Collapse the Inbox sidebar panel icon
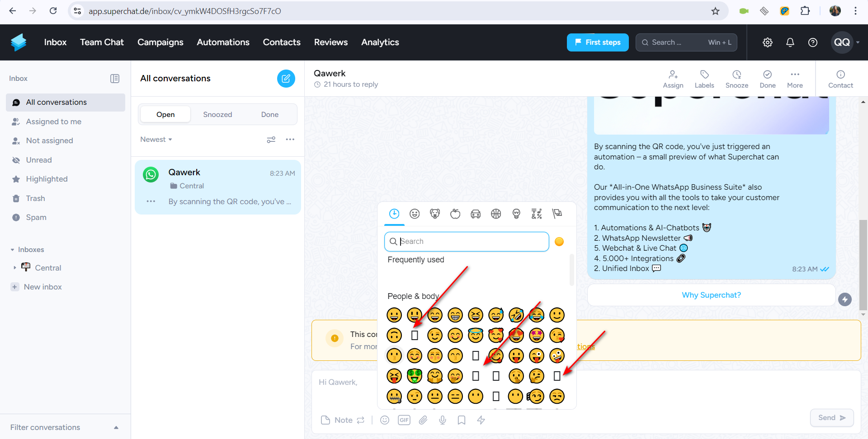868x439 pixels. click(x=115, y=79)
